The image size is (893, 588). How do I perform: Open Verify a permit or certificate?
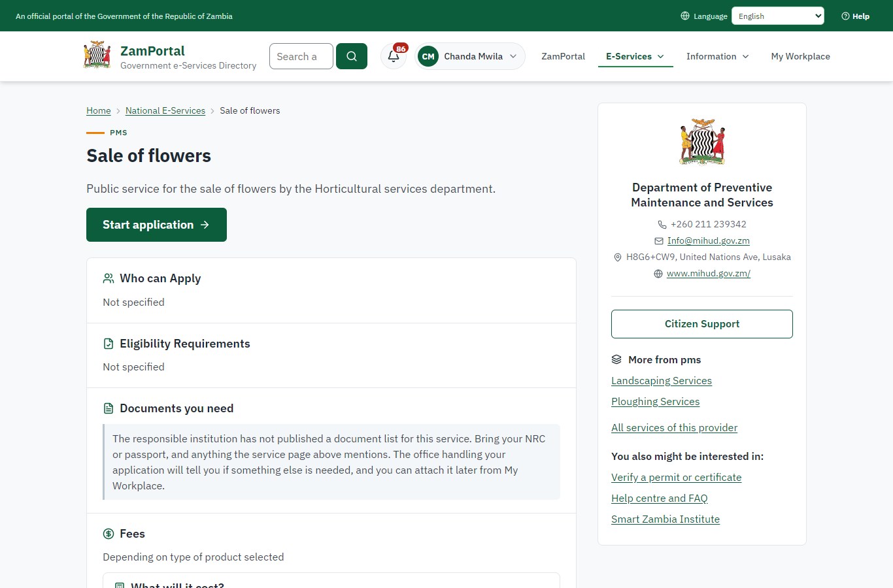tap(677, 477)
